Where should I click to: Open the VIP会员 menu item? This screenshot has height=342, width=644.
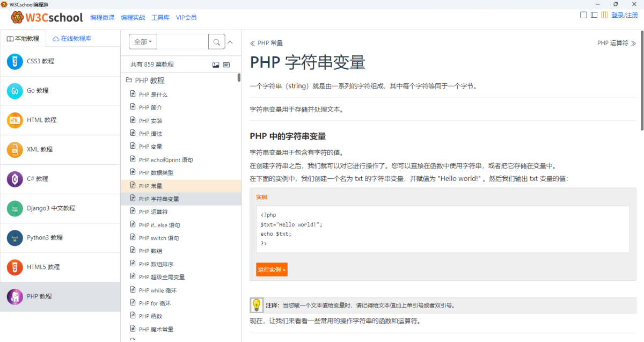point(186,17)
